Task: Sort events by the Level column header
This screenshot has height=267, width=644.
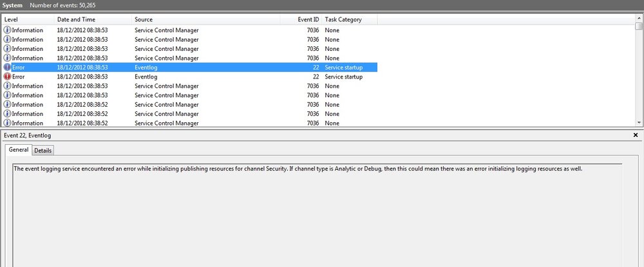Action: (28, 20)
